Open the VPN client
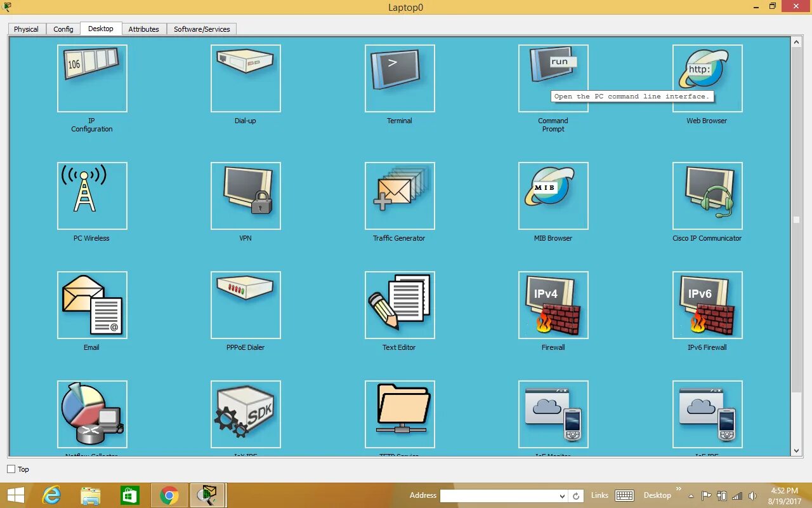 pyautogui.click(x=246, y=196)
